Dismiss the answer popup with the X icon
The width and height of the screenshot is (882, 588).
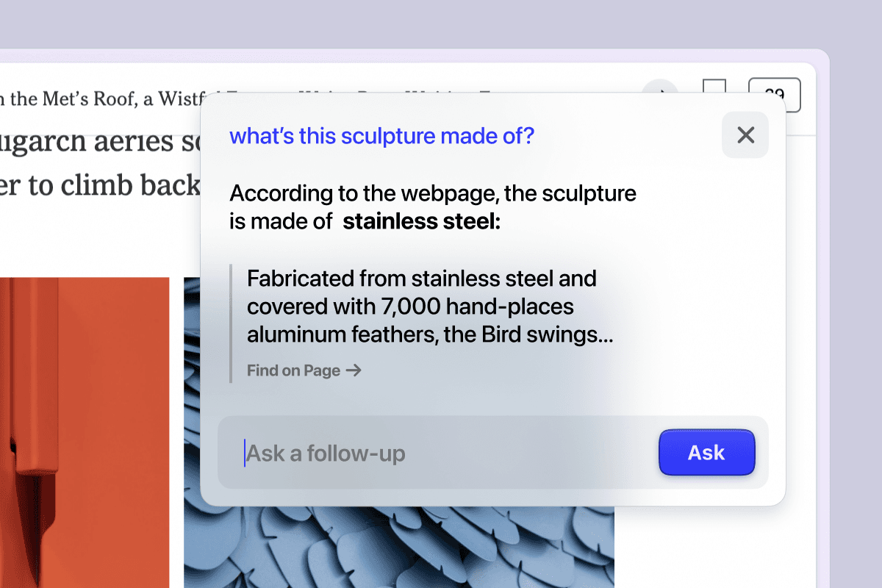pos(745,135)
